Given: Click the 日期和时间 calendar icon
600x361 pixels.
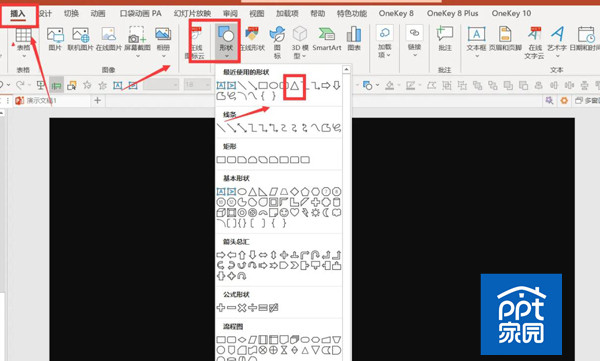Looking at the screenshot, I should tap(585, 35).
